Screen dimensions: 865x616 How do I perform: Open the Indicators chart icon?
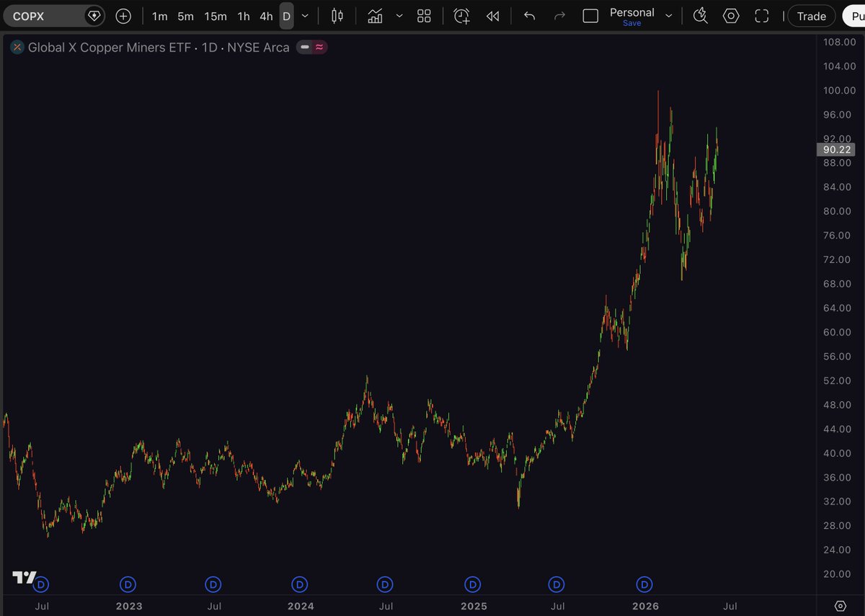[375, 16]
